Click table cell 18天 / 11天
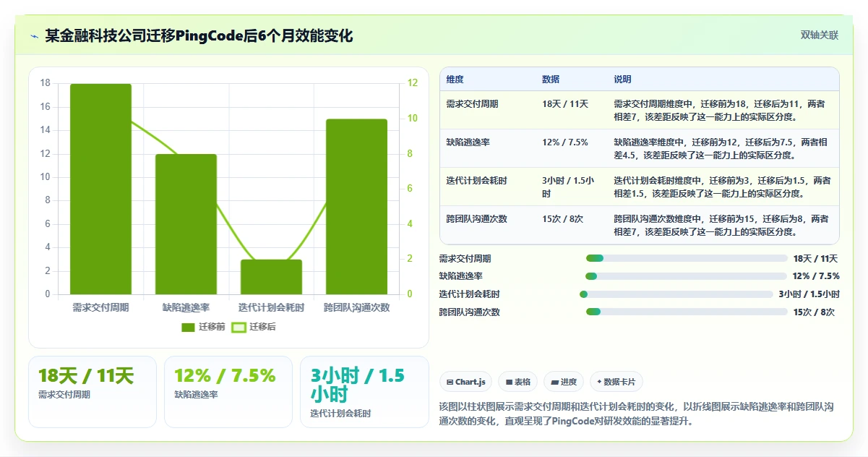Screen dimensions: 868x457 [571, 110]
